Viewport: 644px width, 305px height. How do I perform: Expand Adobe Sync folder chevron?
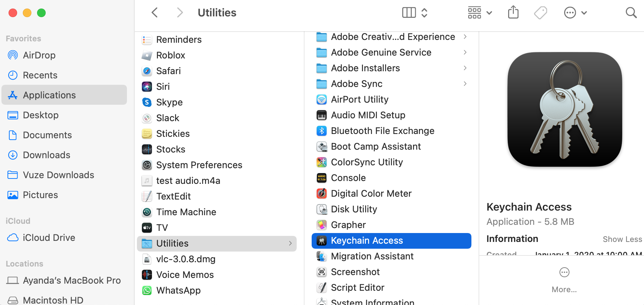(465, 84)
